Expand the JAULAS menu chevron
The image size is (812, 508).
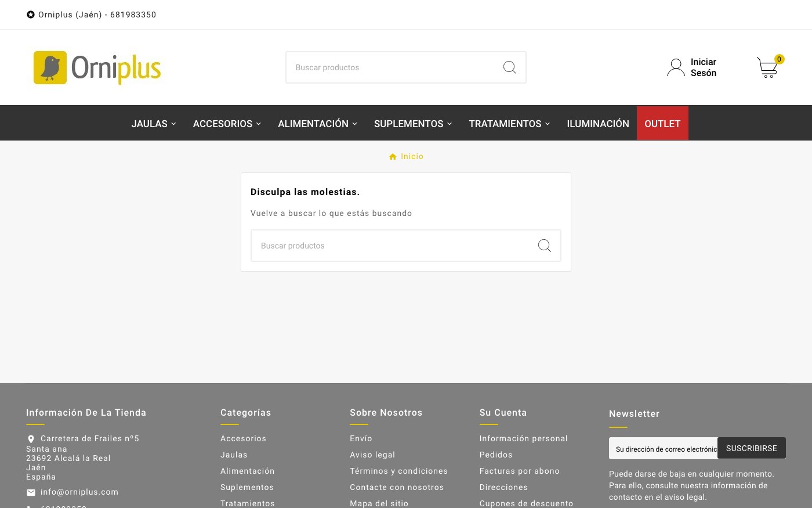click(x=173, y=124)
